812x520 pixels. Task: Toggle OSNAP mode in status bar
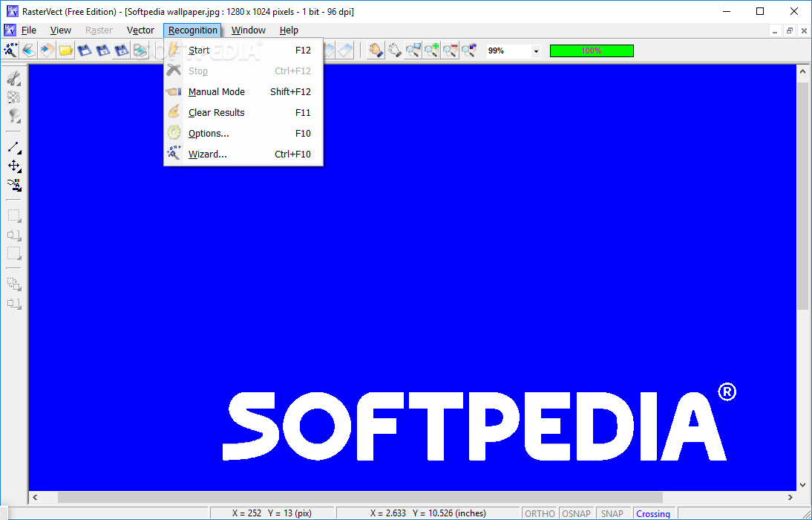(x=576, y=513)
